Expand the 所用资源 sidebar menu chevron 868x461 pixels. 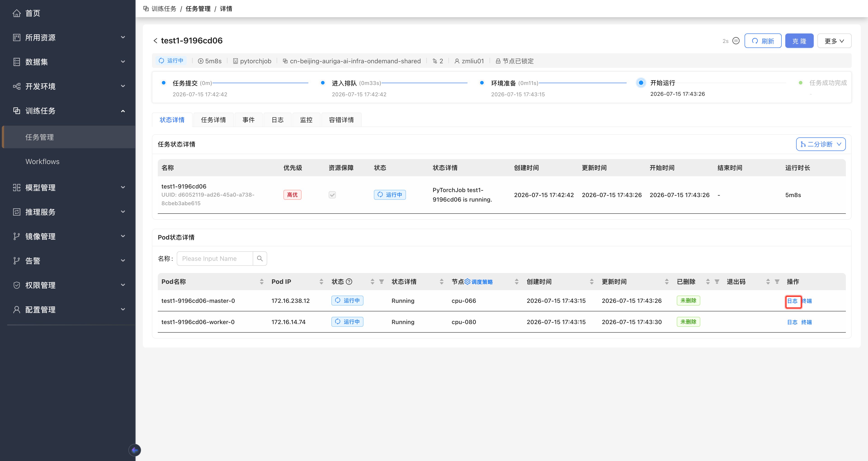pos(123,38)
